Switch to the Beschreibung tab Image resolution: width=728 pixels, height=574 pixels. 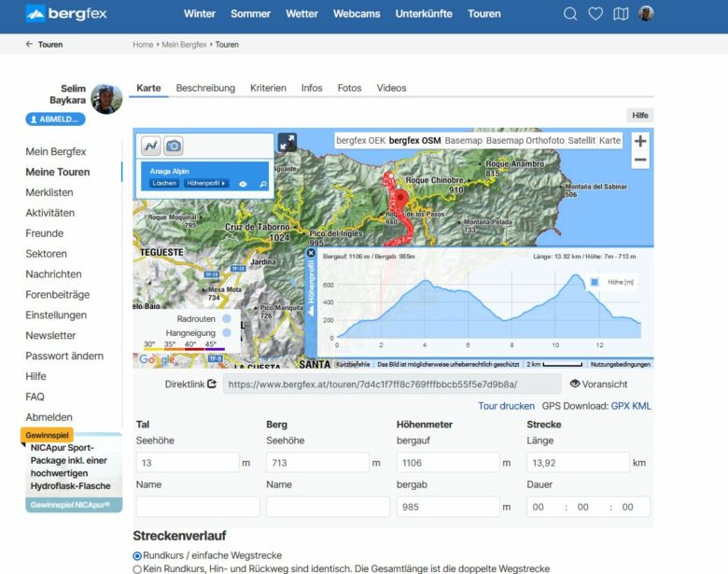click(x=205, y=88)
